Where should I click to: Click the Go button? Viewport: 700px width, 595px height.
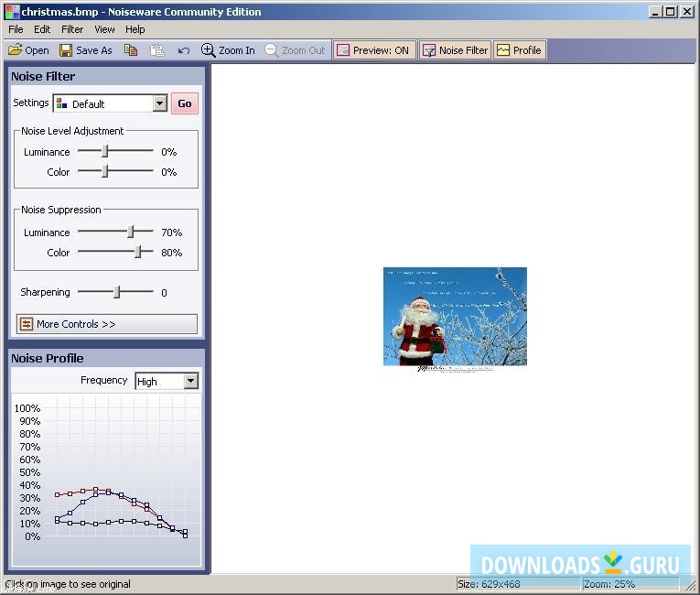184,103
